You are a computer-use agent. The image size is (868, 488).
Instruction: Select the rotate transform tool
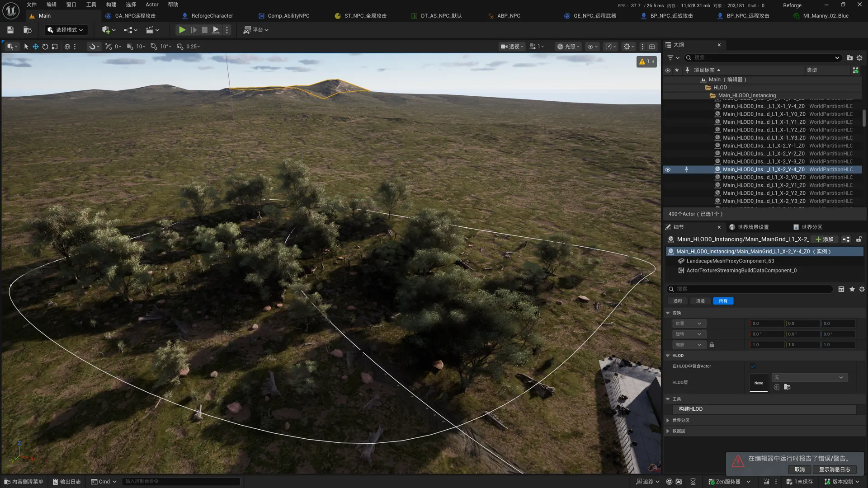45,47
